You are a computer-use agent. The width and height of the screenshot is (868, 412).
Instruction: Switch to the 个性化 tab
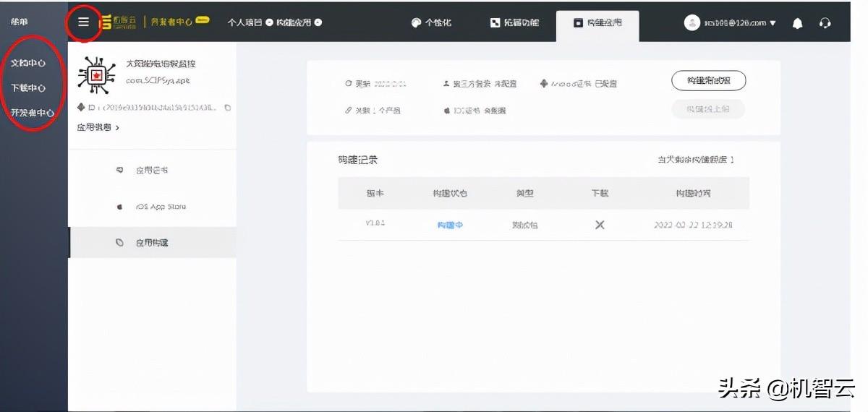click(x=431, y=22)
